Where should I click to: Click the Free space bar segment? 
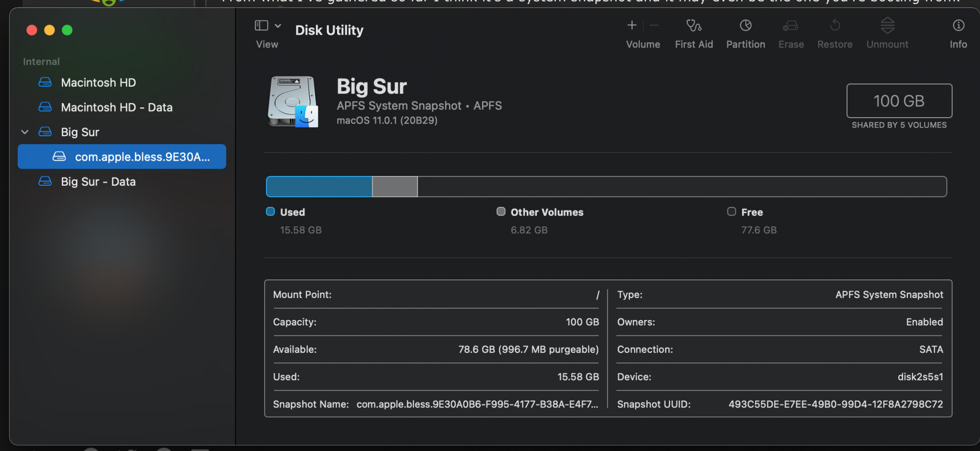pyautogui.click(x=682, y=187)
